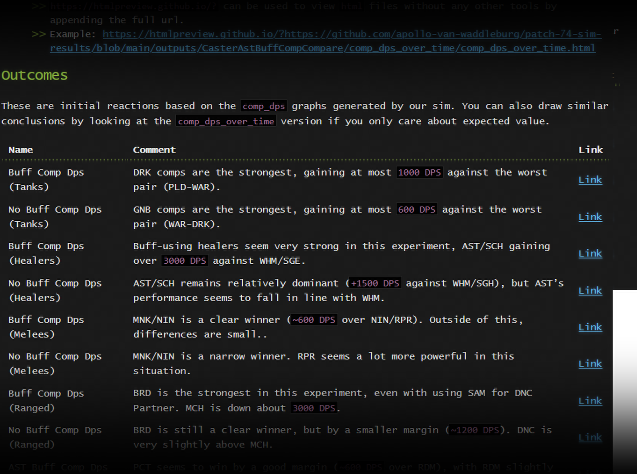
Task: Click the +1500 DPS code value
Action: (375, 283)
